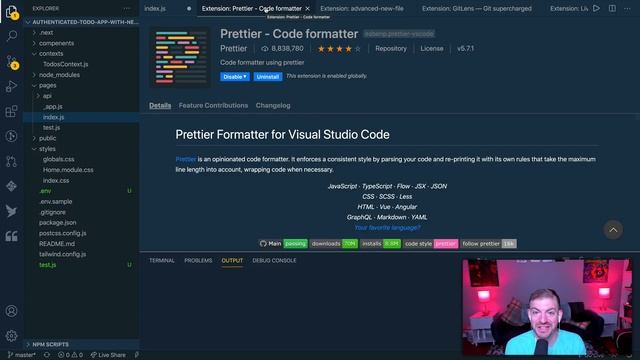This screenshot has height=360, width=640.
Task: Expand the .next folder
Action: tap(81, 33)
